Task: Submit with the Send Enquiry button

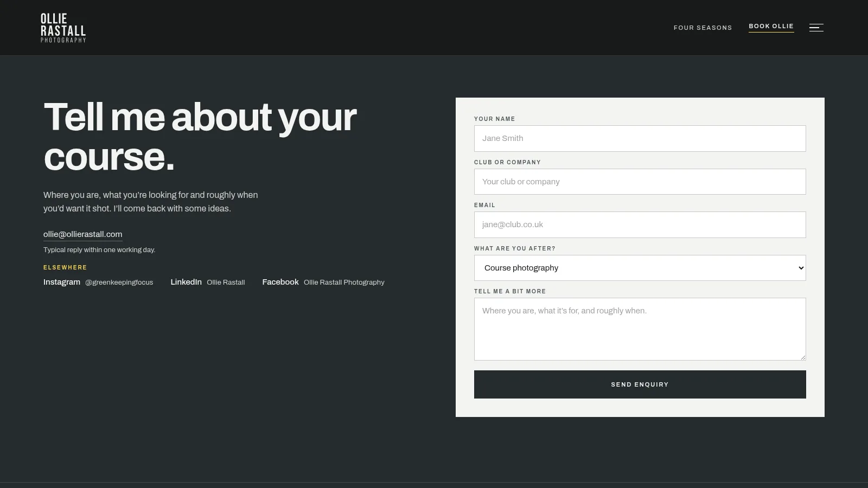Action: click(640, 384)
